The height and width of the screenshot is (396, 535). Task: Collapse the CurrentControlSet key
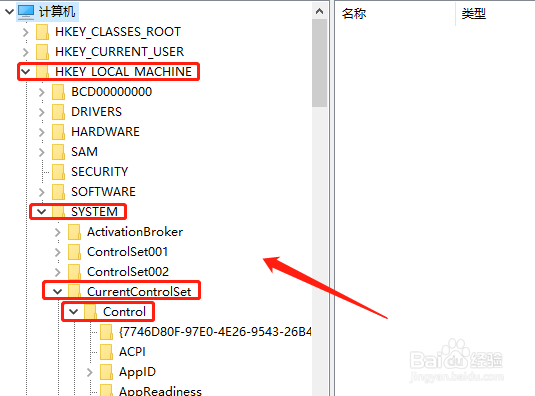tap(58, 292)
